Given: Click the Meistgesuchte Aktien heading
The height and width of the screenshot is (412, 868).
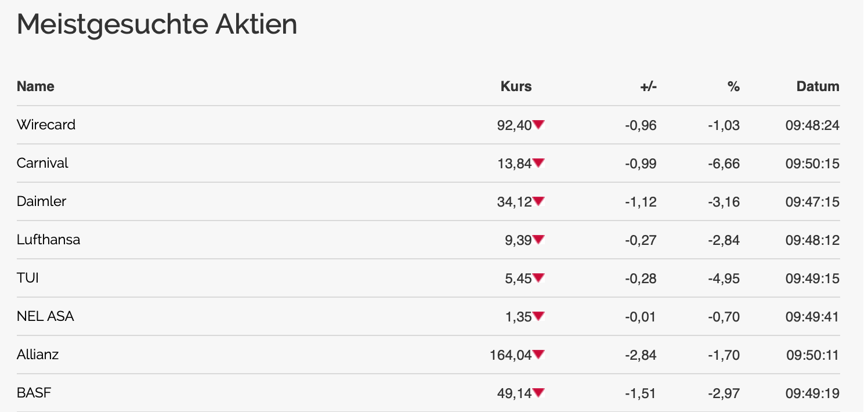Looking at the screenshot, I should pyautogui.click(x=157, y=24).
